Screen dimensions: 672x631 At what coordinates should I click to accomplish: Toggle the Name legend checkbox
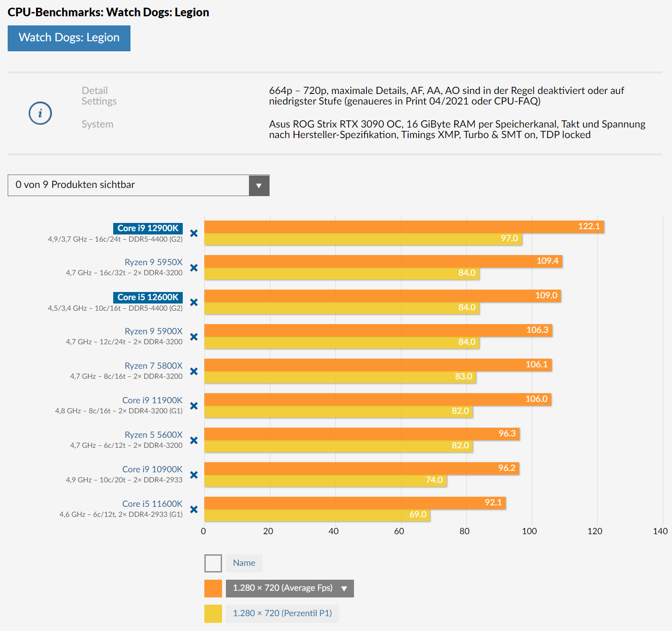coord(213,563)
